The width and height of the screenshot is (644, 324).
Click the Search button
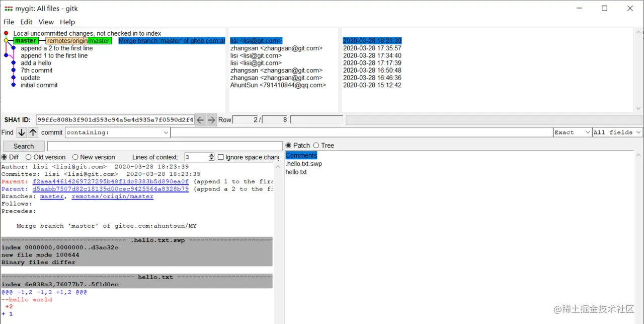(x=24, y=146)
